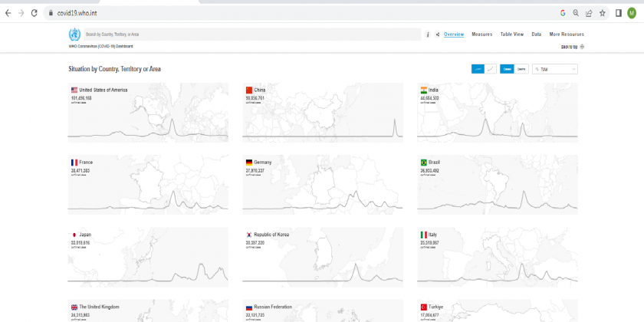Click the Google icon in address bar

tap(562, 13)
